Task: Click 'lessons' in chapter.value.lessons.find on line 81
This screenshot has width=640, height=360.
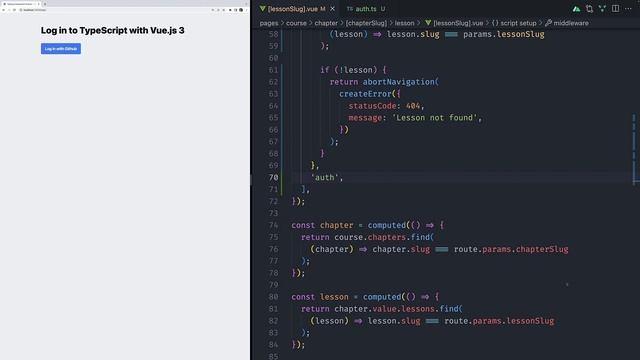Action: coord(418,309)
